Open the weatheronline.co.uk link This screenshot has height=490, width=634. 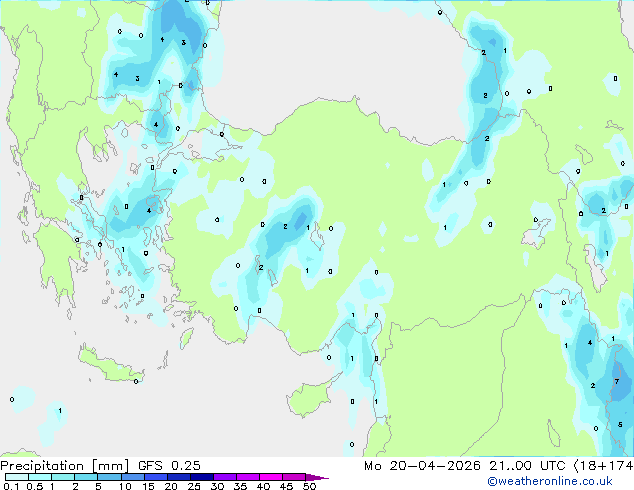[x=550, y=481]
